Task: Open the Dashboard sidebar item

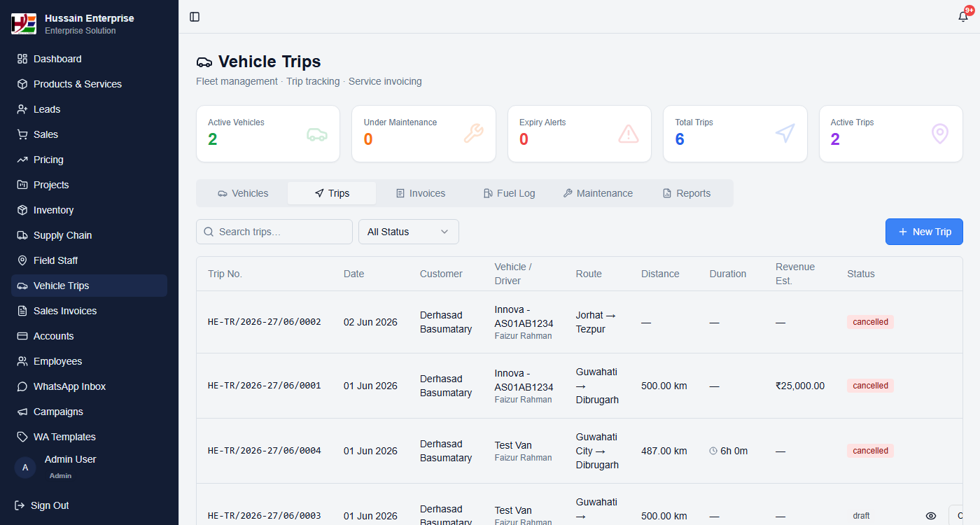Action: tap(89, 59)
